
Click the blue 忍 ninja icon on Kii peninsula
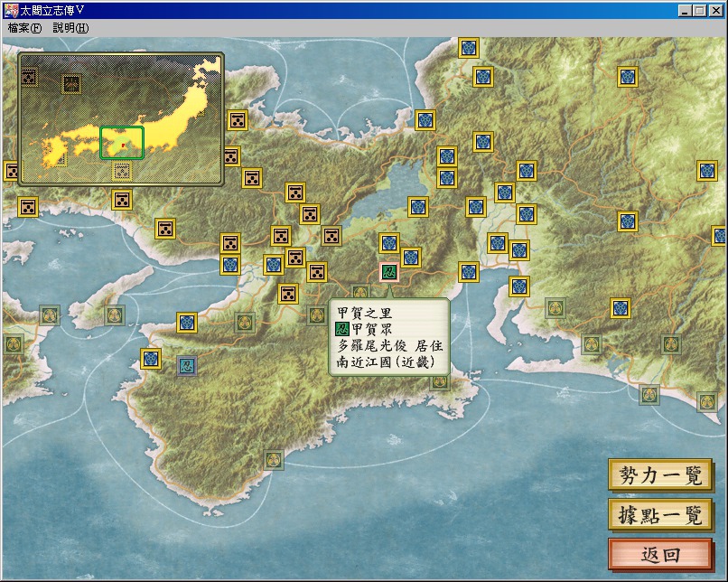click(187, 365)
